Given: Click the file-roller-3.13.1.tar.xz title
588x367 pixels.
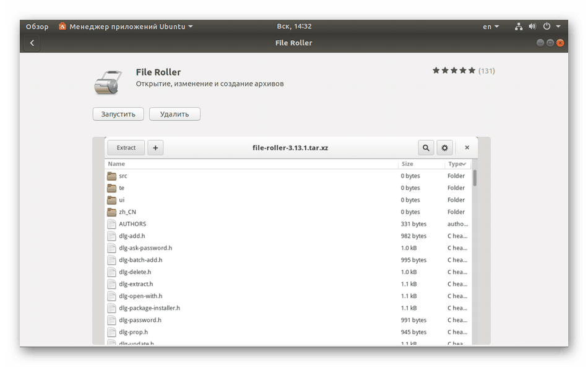Looking at the screenshot, I should pos(290,148).
